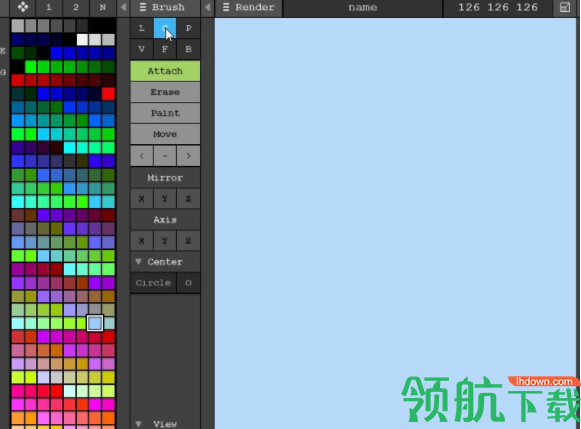This screenshot has width=581, height=429.
Task: Click the layout icon at top right
Action: (x=565, y=7)
